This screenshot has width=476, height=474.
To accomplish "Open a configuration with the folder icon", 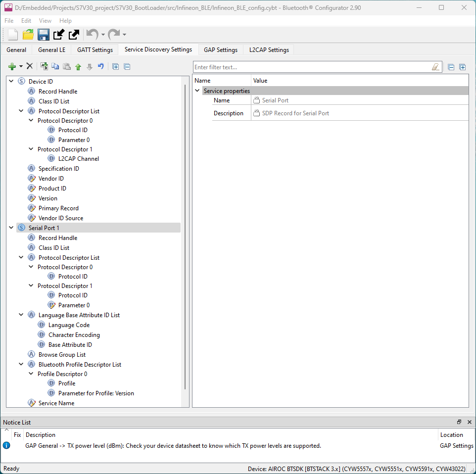I will pos(28,34).
